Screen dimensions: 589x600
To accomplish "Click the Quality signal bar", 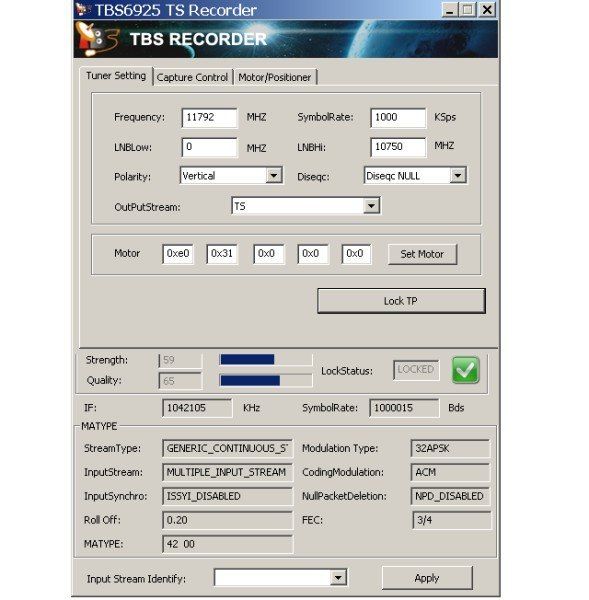I will pos(266,380).
